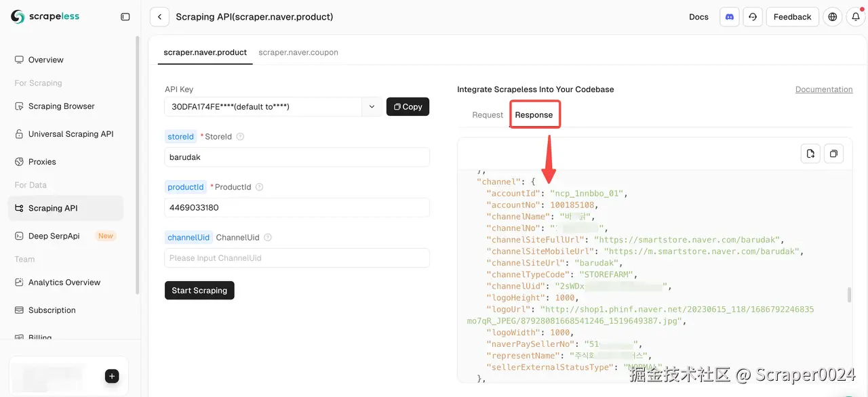Switch to scraper.naver.coupon tab

pos(298,52)
